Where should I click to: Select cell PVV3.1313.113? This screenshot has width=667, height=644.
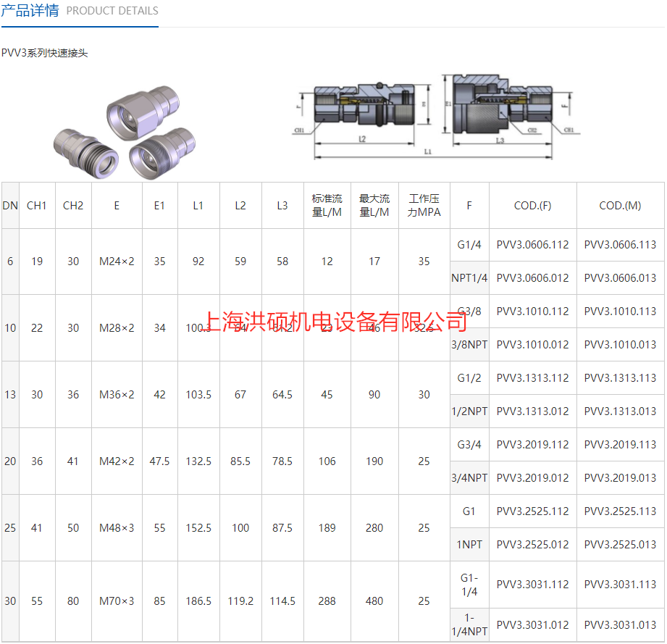620,377
